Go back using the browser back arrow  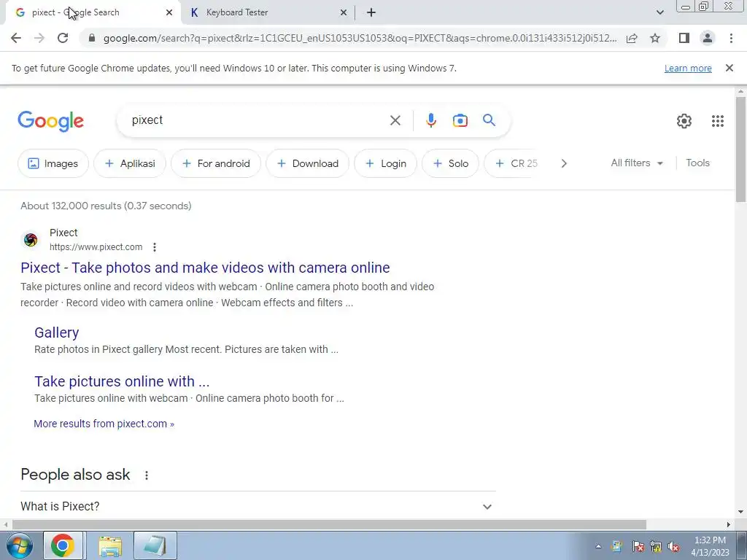(x=16, y=38)
